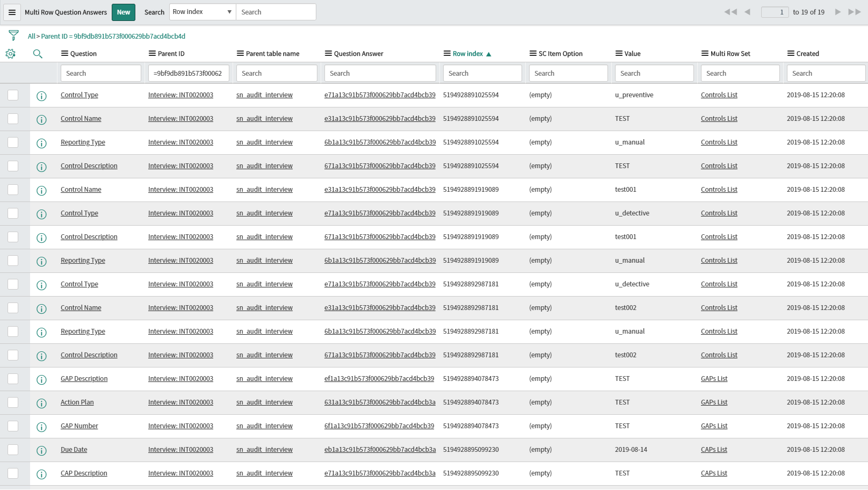Viewport: 868px width, 490px height.
Task: Open Parent table name column menu icon
Action: (x=240, y=53)
